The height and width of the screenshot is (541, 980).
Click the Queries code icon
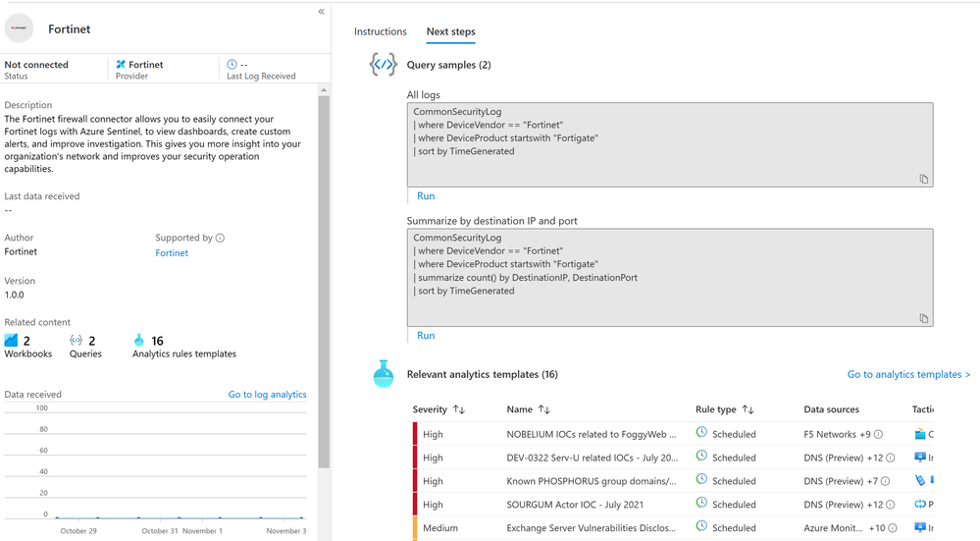pyautogui.click(x=76, y=341)
